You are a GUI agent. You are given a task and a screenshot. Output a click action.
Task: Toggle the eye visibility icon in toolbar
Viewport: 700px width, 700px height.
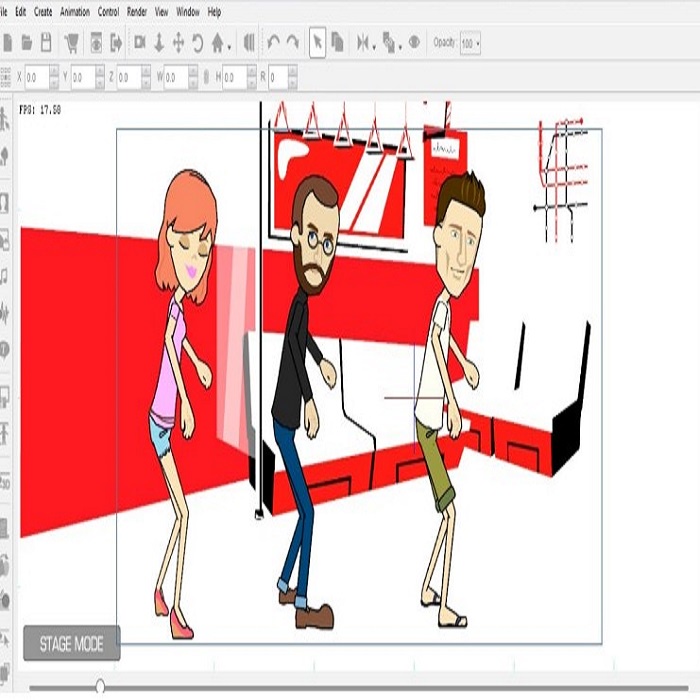tap(413, 43)
